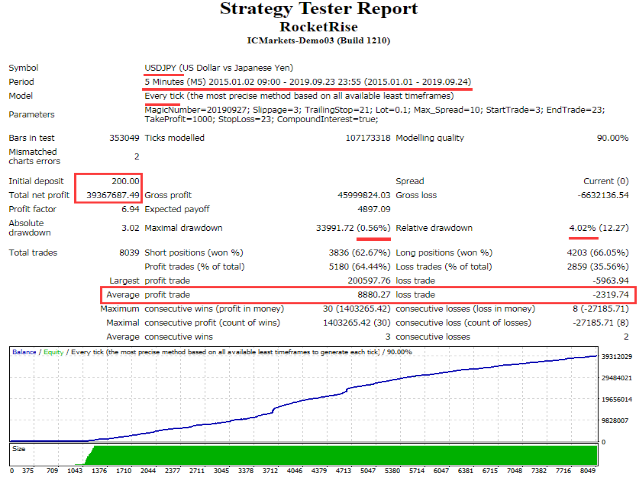This screenshot has width=640, height=480.
Task: Click the 'Strategy Tester Report' title
Action: point(319,9)
